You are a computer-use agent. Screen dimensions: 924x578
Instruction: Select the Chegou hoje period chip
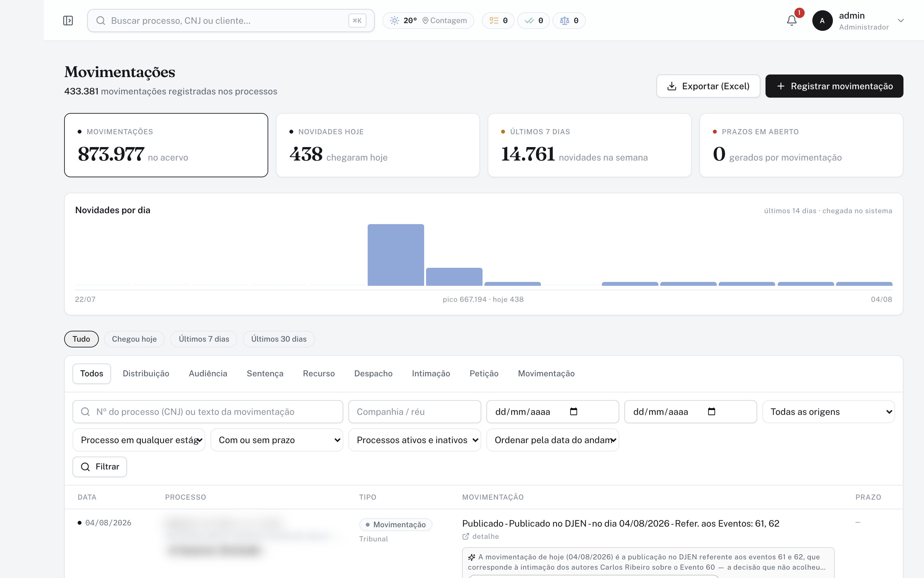click(x=134, y=339)
